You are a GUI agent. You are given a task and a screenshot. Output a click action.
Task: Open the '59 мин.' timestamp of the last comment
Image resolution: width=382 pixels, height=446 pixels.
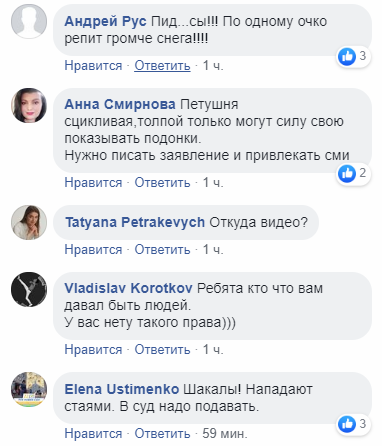pos(225,434)
